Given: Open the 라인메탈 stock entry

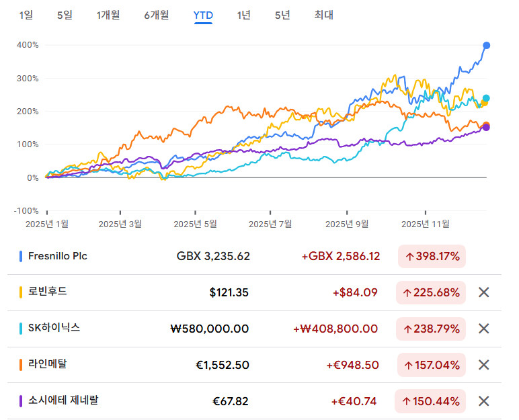Looking at the screenshot, I should coord(47,364).
